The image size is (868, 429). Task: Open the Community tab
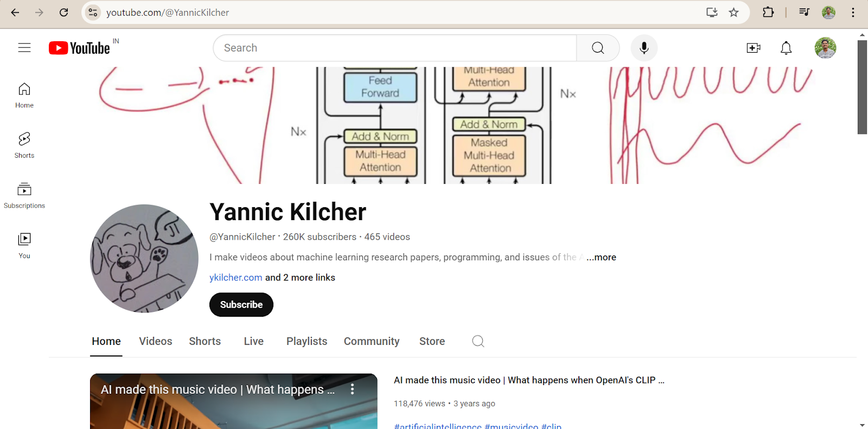pyautogui.click(x=372, y=341)
